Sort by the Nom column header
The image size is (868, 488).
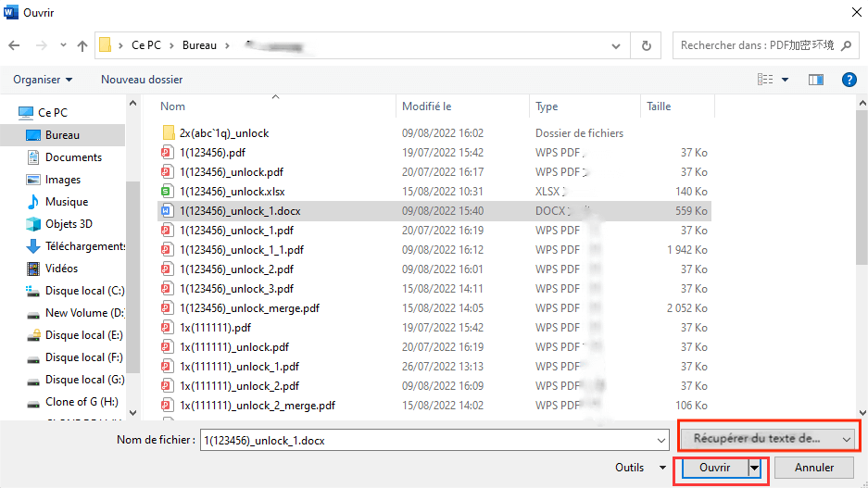coord(172,106)
